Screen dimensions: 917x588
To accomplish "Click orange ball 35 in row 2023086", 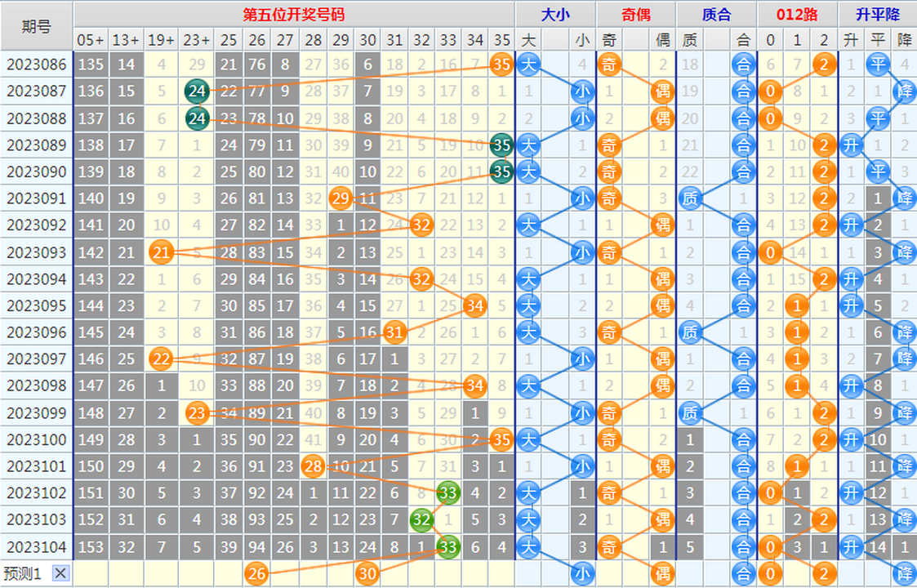I will [501, 65].
